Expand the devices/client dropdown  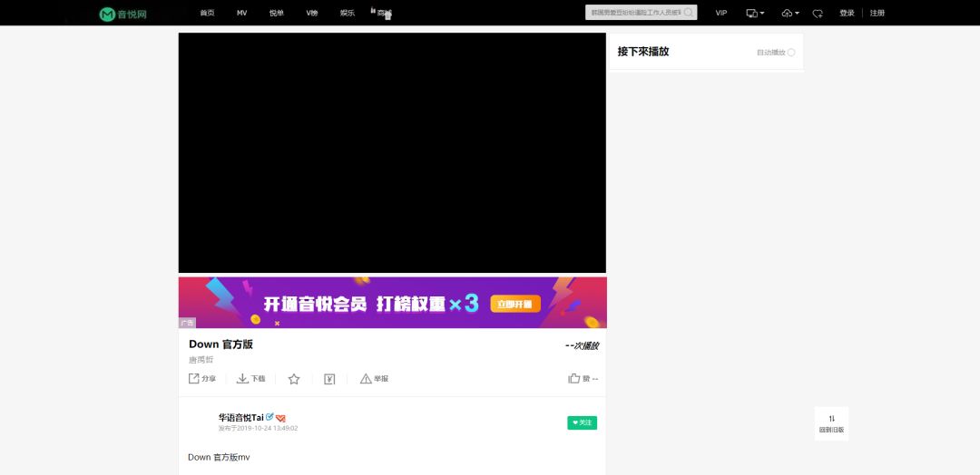[x=755, y=13]
